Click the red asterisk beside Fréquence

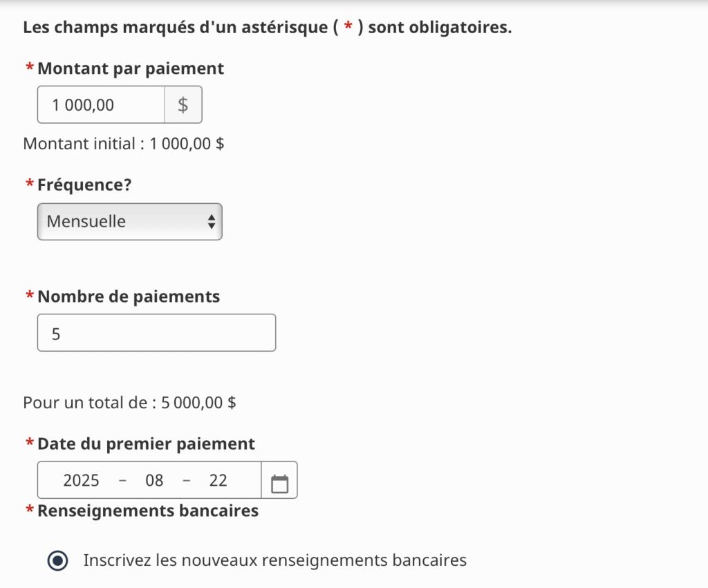tap(30, 186)
